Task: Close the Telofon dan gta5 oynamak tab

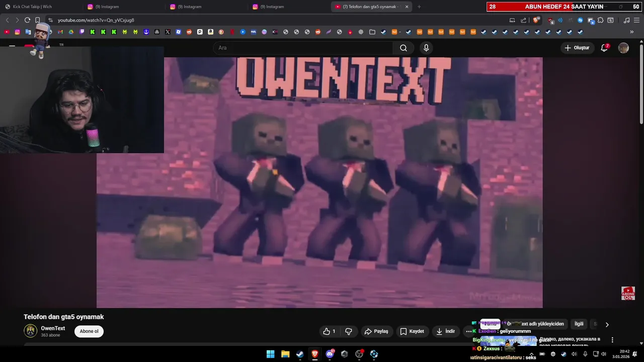Action: click(x=407, y=7)
